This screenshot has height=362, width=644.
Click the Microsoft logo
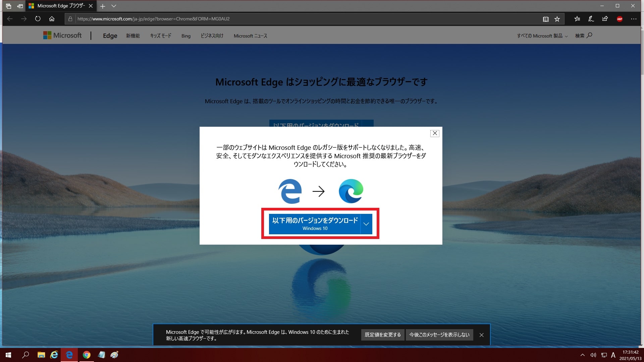click(x=62, y=35)
